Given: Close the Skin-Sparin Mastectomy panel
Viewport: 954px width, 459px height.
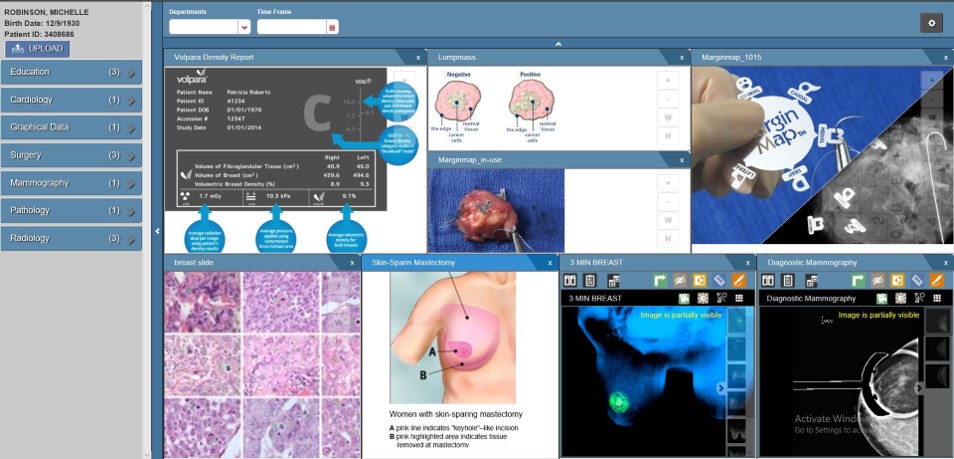Looking at the screenshot, I should pos(550,263).
